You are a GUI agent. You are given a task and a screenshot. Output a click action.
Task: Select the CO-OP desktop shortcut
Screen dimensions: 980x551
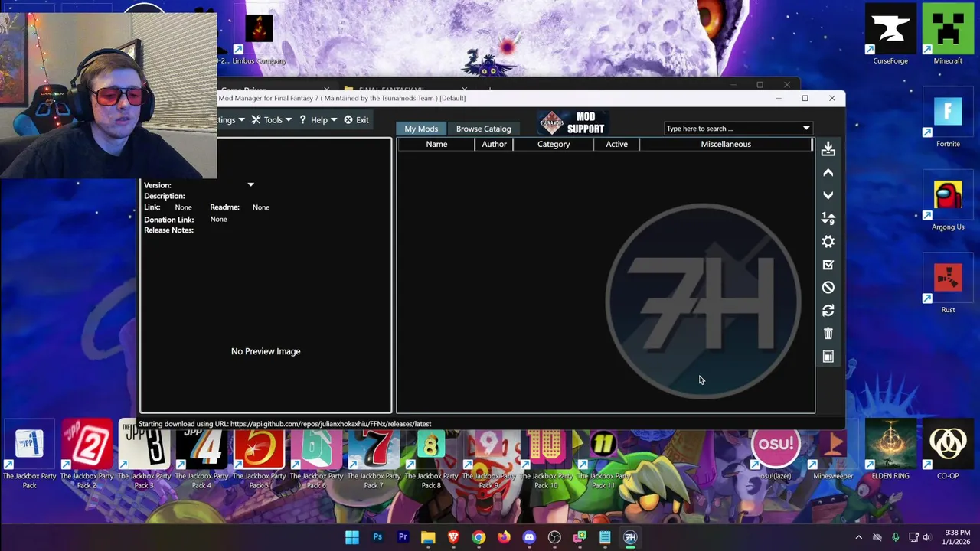point(948,450)
